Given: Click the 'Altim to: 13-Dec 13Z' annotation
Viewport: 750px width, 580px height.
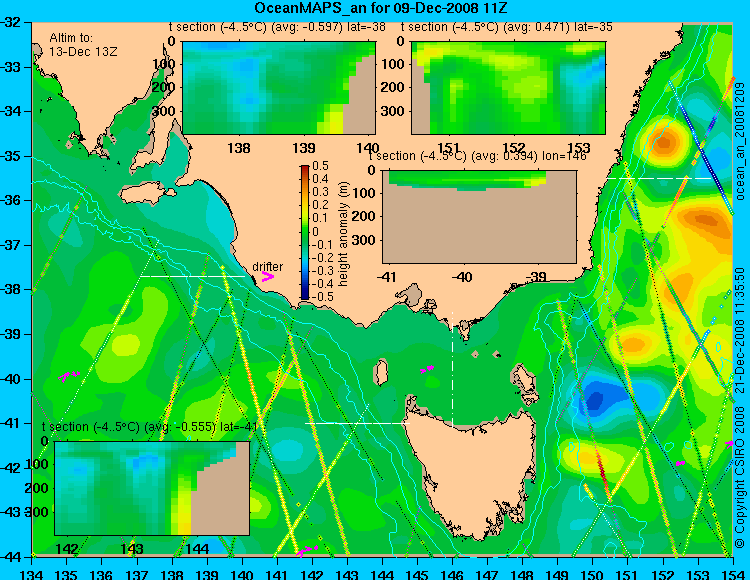Looking at the screenshot, I should tap(83, 44).
